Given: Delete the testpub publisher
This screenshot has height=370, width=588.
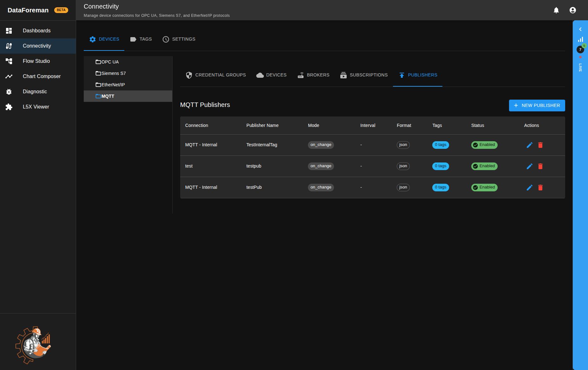Looking at the screenshot, I should 540,166.
